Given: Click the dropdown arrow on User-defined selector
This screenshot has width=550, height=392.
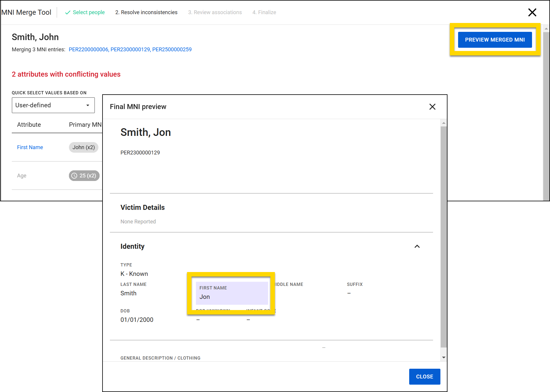Looking at the screenshot, I should (x=88, y=105).
